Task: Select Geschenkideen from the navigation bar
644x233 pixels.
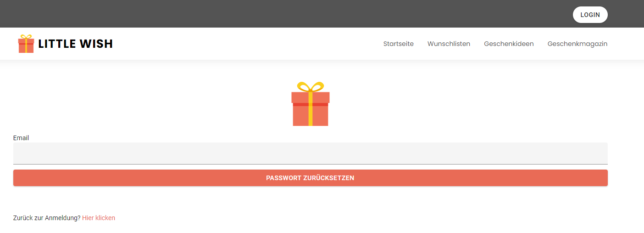Action: coord(509,44)
